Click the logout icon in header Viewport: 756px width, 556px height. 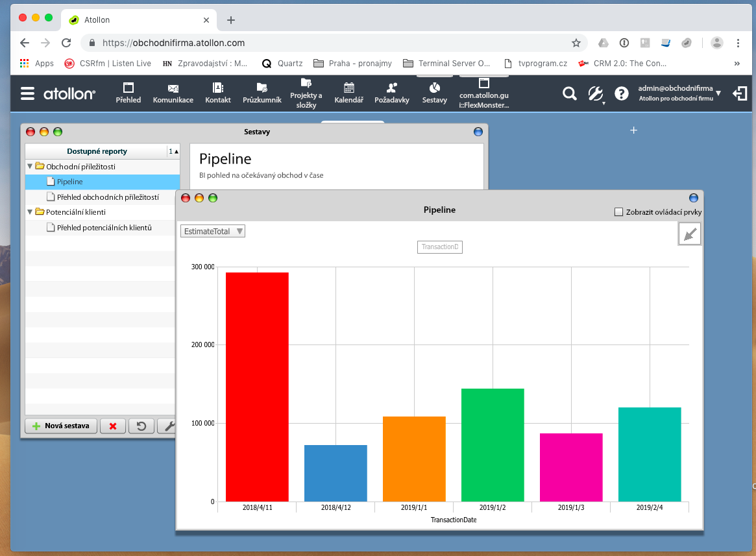pos(740,94)
